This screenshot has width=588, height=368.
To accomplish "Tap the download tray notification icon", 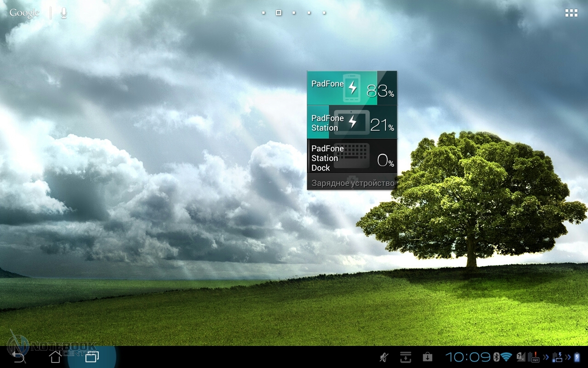I will (405, 357).
